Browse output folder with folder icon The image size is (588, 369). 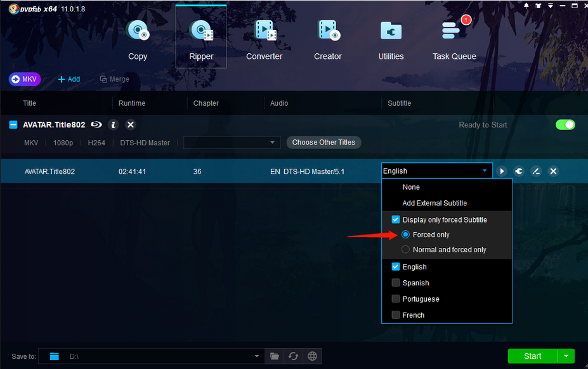274,356
